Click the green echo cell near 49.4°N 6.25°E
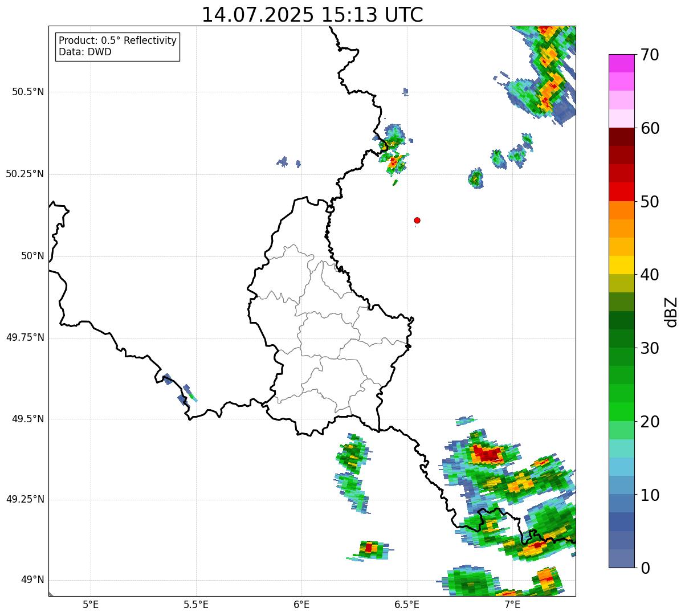Viewport: 685px width, 616px height. pyautogui.click(x=352, y=454)
